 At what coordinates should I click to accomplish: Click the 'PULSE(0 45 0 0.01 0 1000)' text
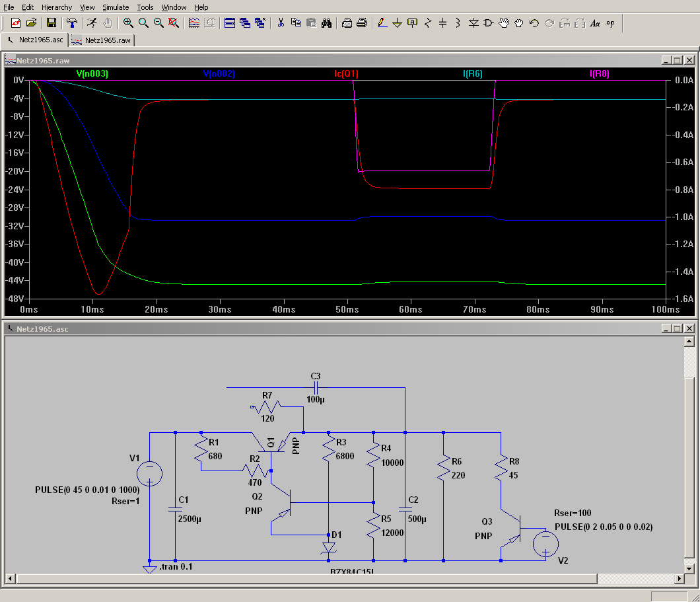tap(87, 490)
